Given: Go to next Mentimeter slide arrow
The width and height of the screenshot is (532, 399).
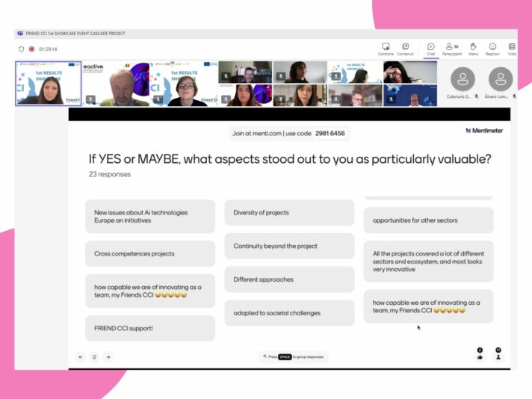Looking at the screenshot, I should (108, 357).
